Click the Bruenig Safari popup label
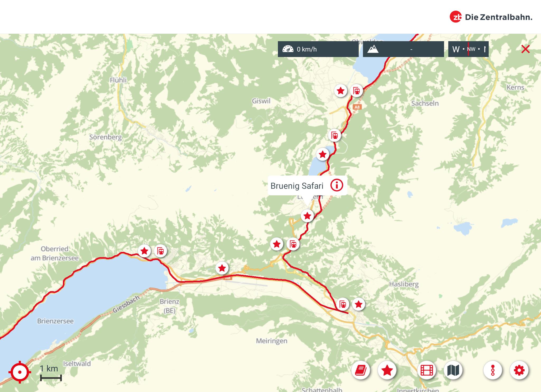This screenshot has height=392, width=541. 297,186
